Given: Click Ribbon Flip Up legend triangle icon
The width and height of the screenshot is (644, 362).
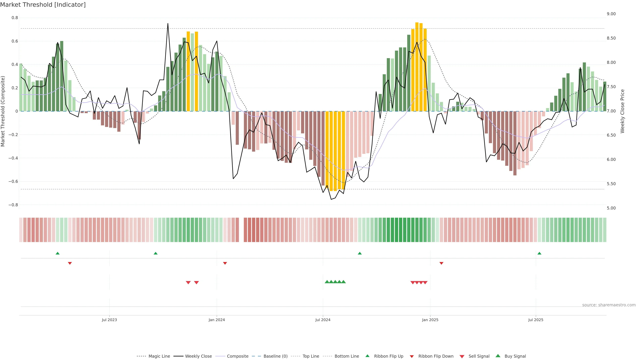Looking at the screenshot, I should coord(367,356).
